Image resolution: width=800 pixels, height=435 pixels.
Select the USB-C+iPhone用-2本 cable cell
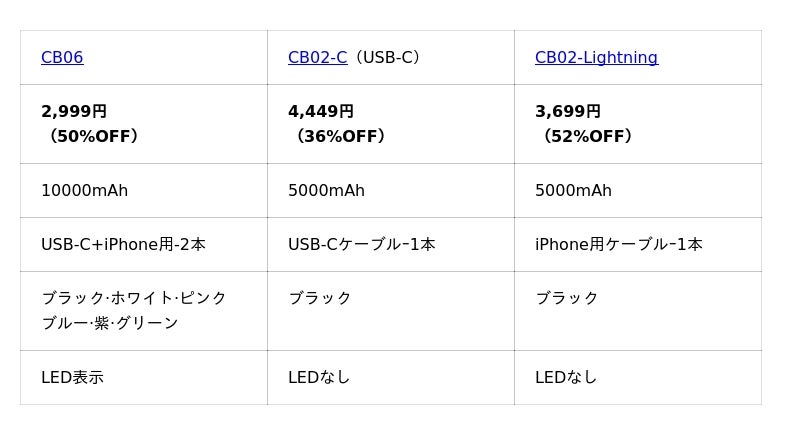(x=123, y=245)
